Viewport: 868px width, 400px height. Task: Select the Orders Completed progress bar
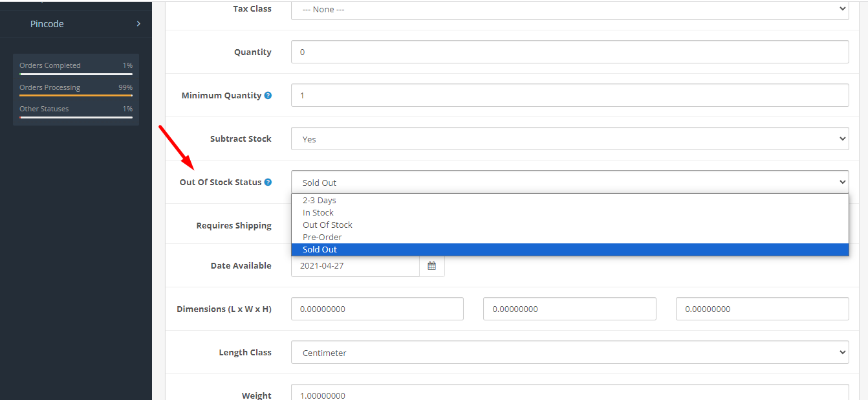[x=76, y=74]
